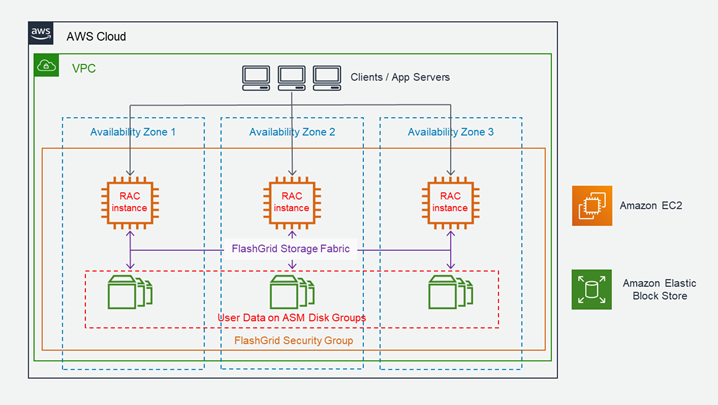Image resolution: width=718 pixels, height=405 pixels.
Task: Click the 'Amazon EC2' legend text
Action: (x=651, y=206)
